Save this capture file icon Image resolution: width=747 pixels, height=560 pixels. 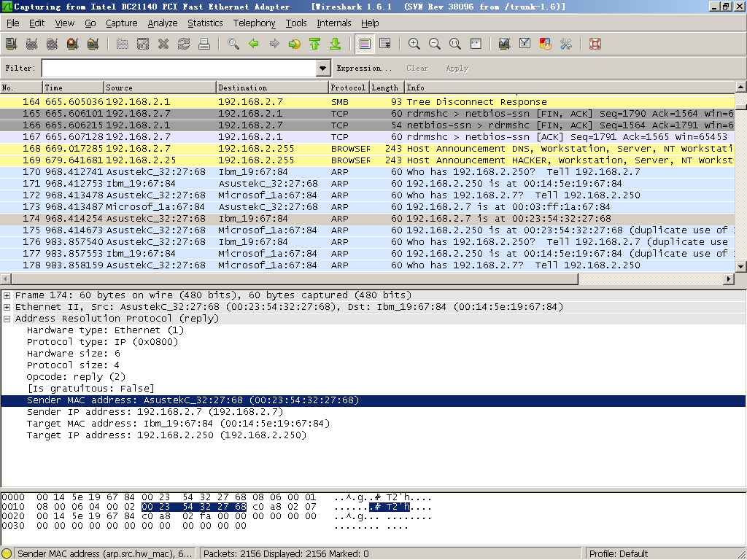pyautogui.click(x=143, y=44)
